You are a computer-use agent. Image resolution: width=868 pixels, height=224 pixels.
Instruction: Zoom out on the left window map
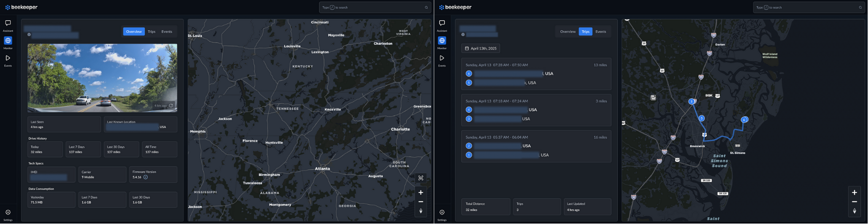point(421,202)
